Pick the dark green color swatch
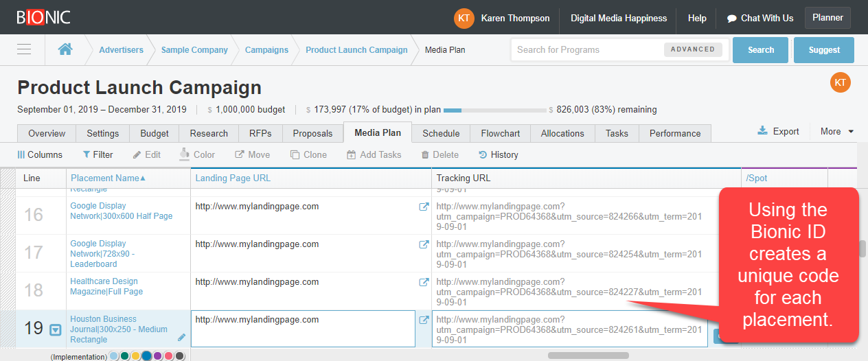Viewport: 868px width, 361px height. click(x=124, y=356)
